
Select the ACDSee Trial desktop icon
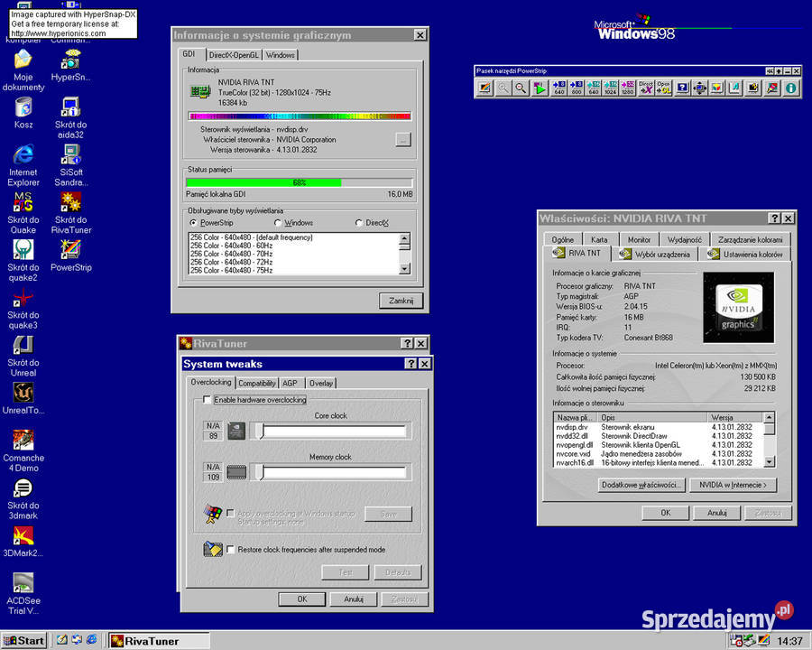pyautogui.click(x=23, y=594)
